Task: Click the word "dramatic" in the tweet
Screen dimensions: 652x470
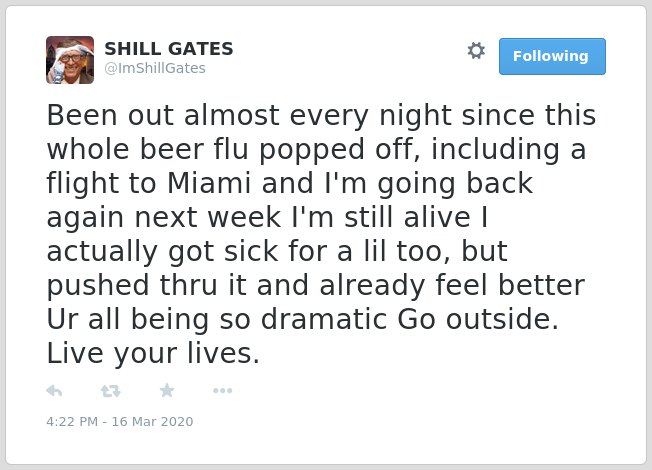Action: point(324,319)
